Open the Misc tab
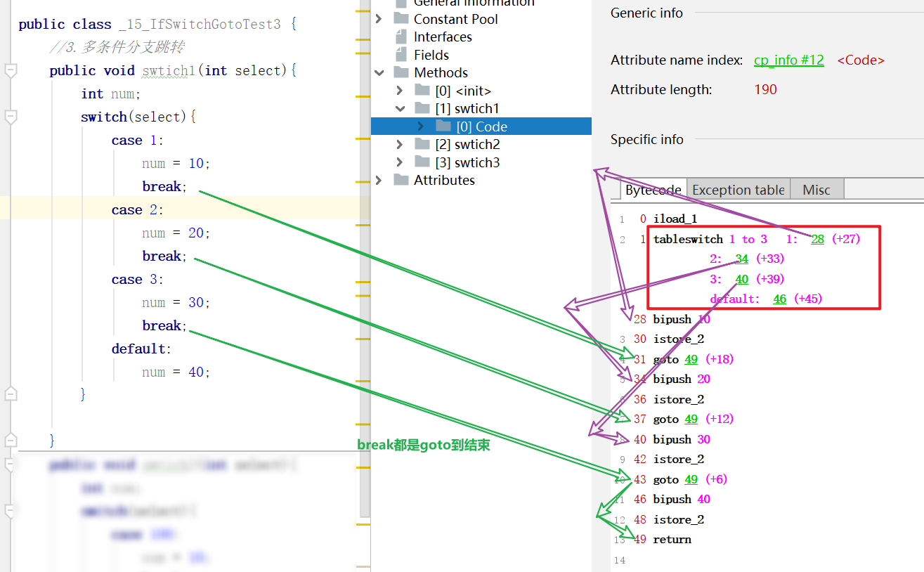Image resolution: width=924 pixels, height=572 pixels. click(x=816, y=190)
